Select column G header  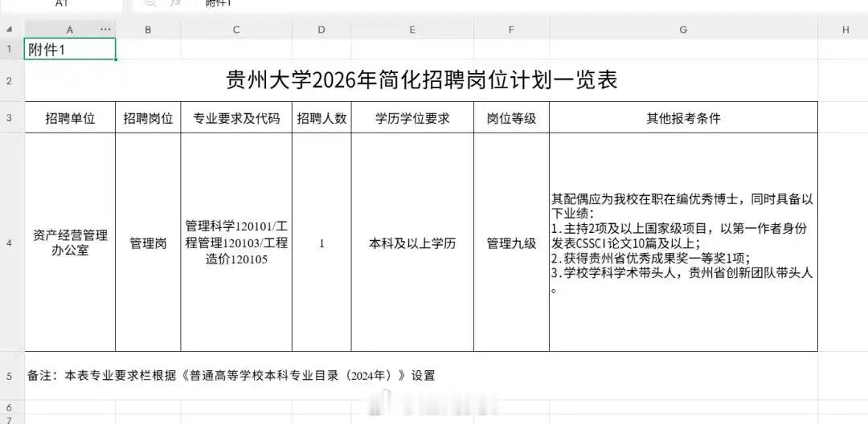point(683,30)
